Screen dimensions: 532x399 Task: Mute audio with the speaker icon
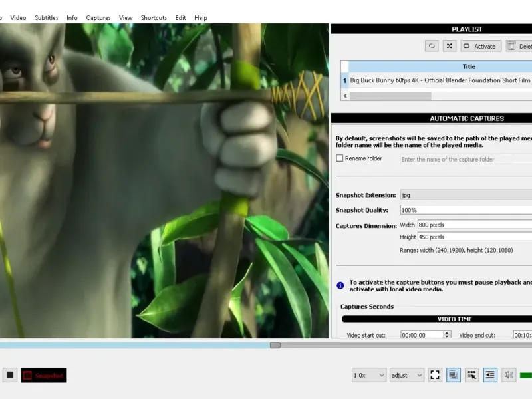tap(509, 375)
